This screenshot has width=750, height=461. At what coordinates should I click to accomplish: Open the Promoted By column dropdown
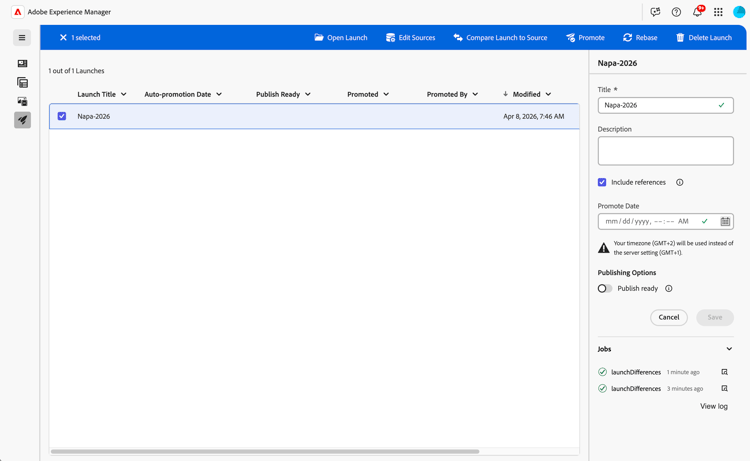(475, 94)
